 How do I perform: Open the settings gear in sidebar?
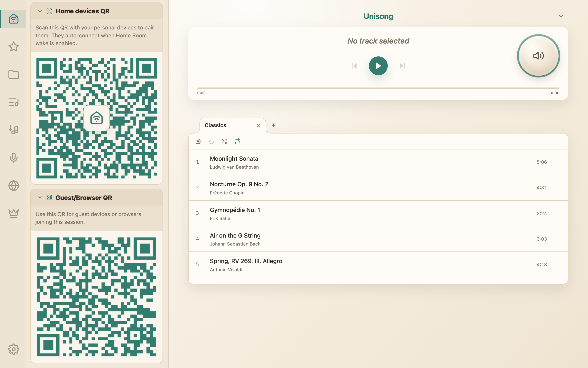(x=14, y=349)
